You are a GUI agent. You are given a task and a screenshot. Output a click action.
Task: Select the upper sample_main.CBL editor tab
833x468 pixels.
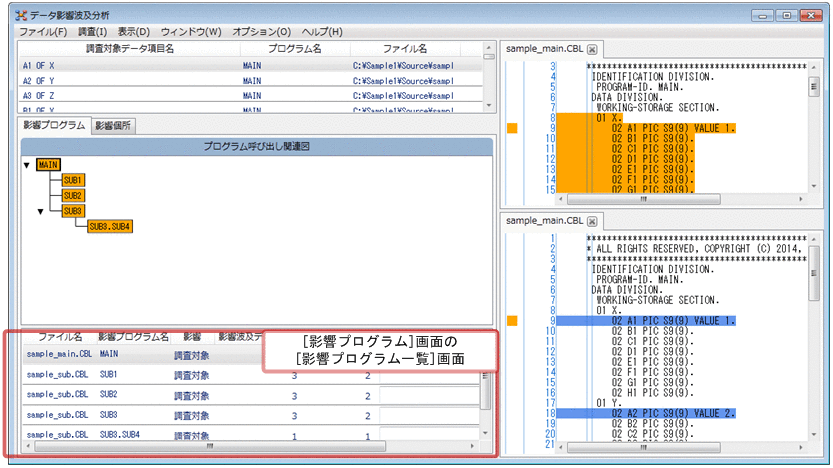click(545, 48)
